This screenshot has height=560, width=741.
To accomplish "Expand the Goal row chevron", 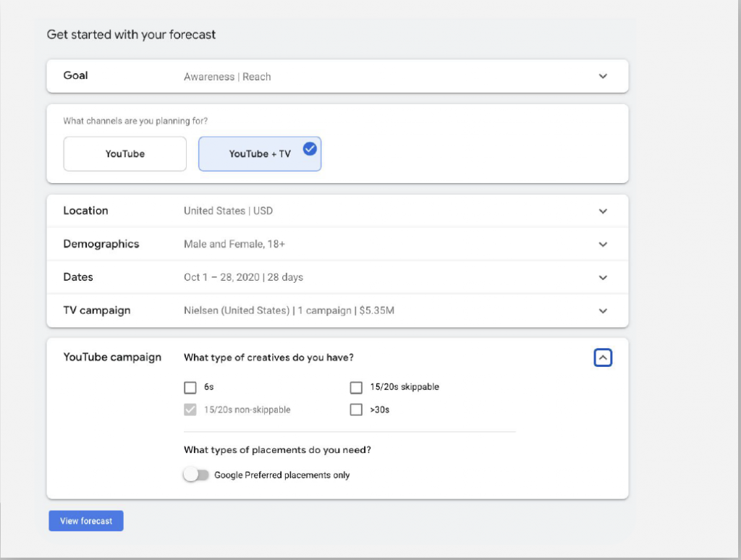I will (603, 76).
